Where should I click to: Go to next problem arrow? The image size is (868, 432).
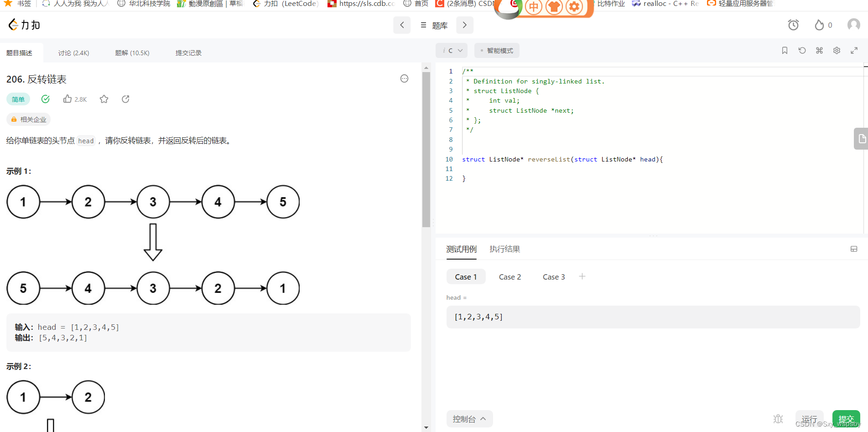click(464, 25)
